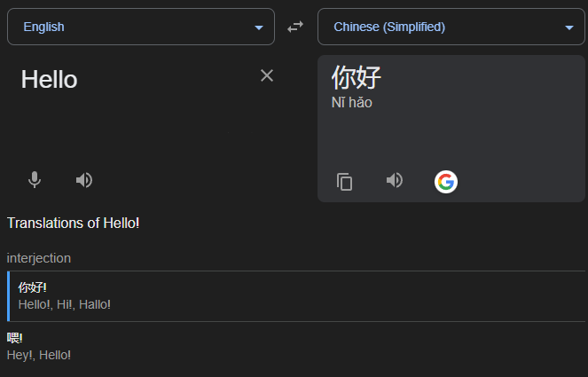Screen dimensions: 588x377
Task: Select the 你好 translated text output
Action: pos(357,77)
